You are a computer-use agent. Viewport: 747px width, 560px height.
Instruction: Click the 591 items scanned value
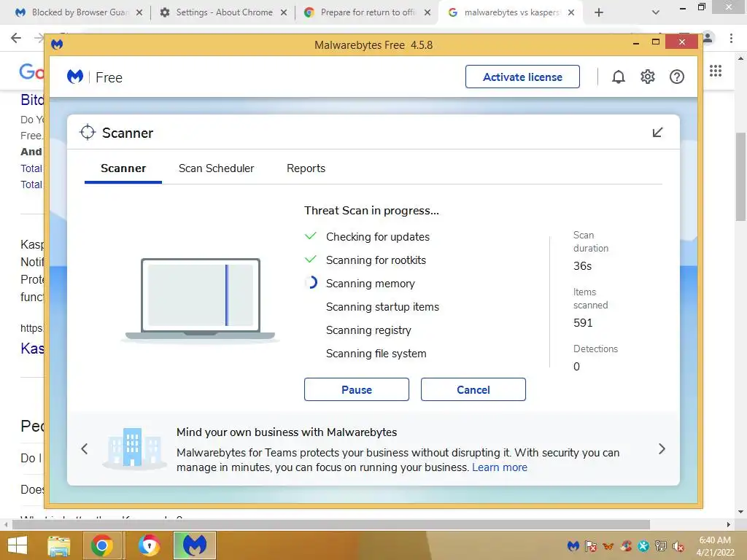(583, 323)
